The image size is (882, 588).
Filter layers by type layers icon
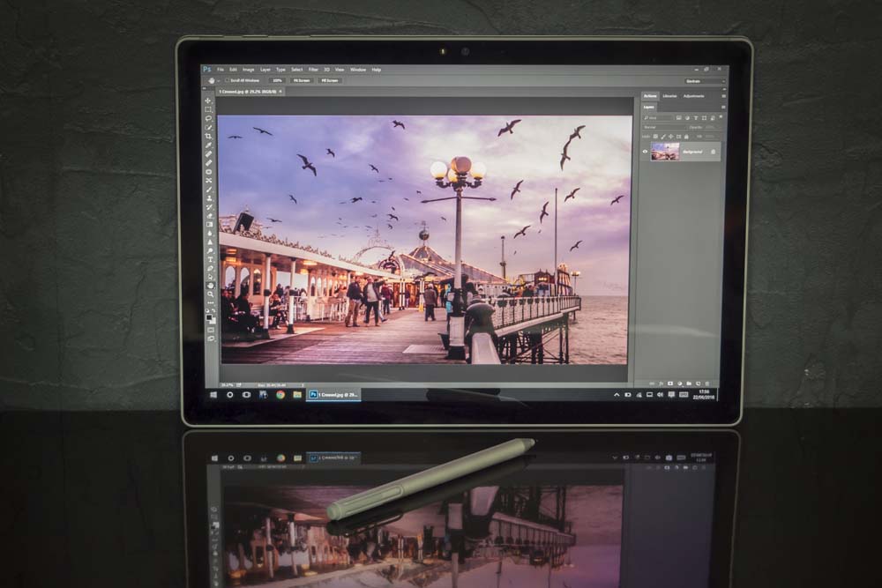tap(696, 118)
